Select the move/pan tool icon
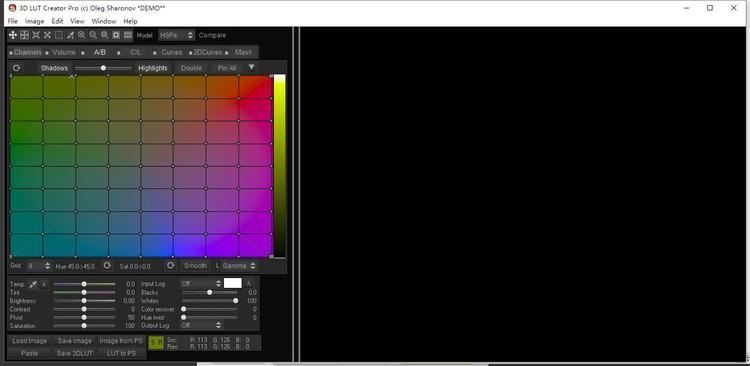The image size is (750, 366). tap(13, 35)
